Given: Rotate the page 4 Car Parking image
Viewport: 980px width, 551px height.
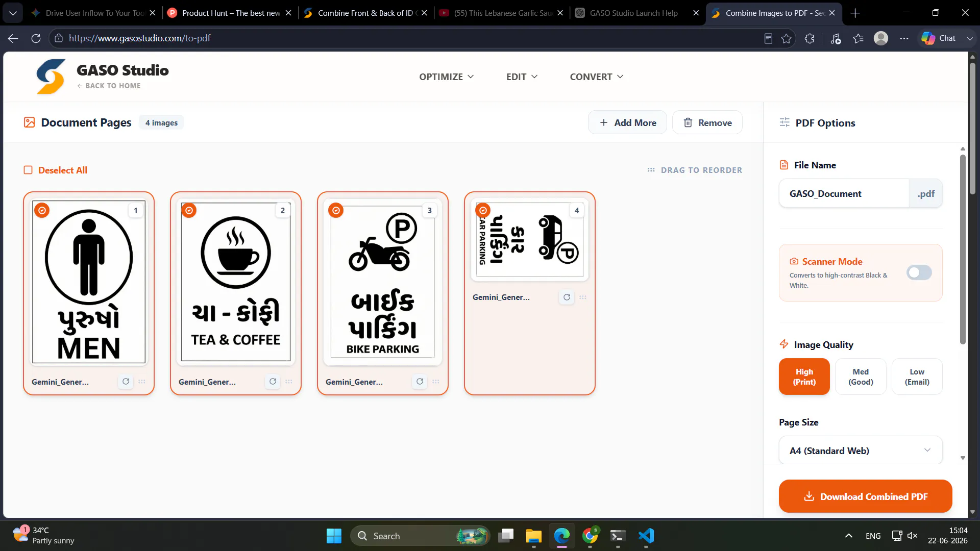Looking at the screenshot, I should click(x=567, y=297).
